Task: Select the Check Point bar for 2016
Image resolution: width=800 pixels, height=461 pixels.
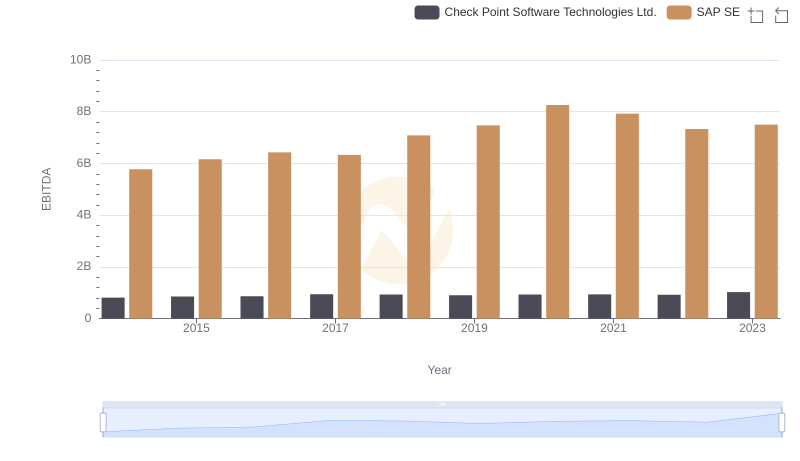Action: click(x=252, y=307)
